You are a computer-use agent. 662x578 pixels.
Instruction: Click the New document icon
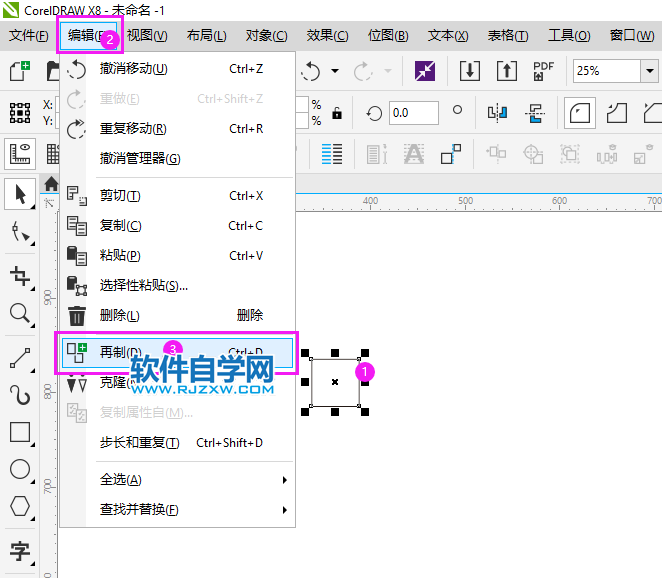coord(20,71)
